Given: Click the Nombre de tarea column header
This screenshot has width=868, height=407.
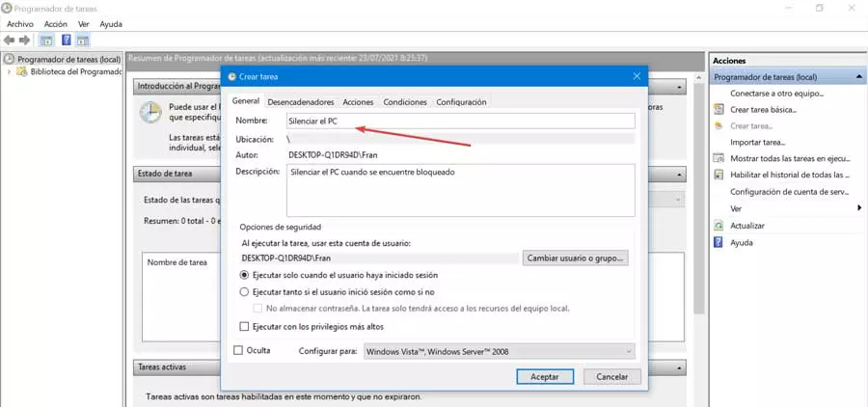Looking at the screenshot, I should 177,262.
